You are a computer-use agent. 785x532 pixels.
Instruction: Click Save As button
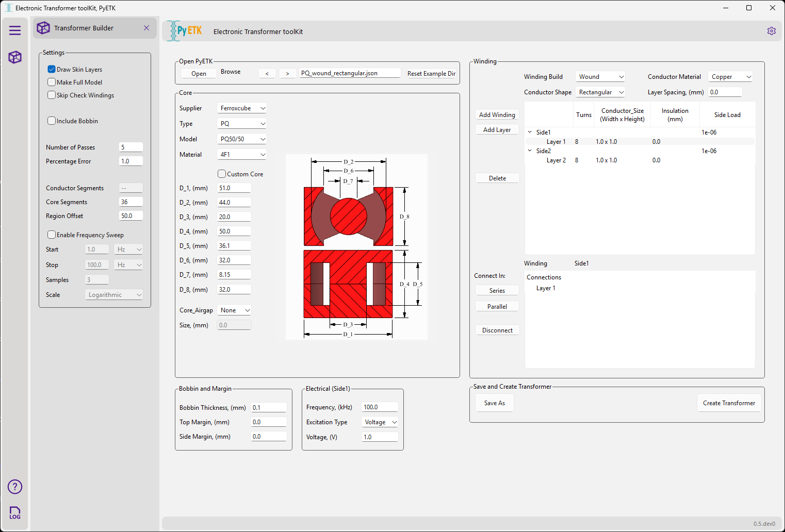(495, 403)
